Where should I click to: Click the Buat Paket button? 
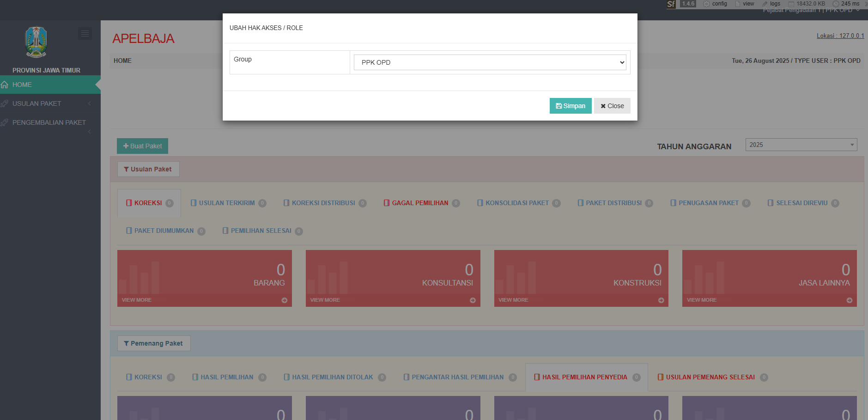[142, 146]
